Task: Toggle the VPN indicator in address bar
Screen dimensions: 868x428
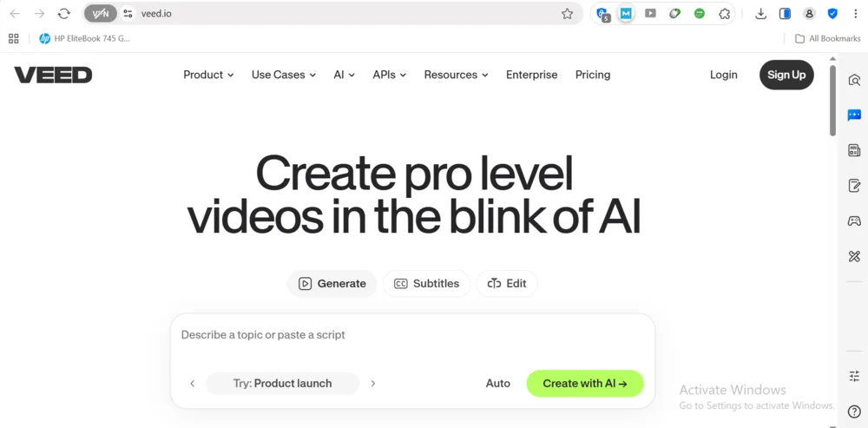Action: coord(101,14)
